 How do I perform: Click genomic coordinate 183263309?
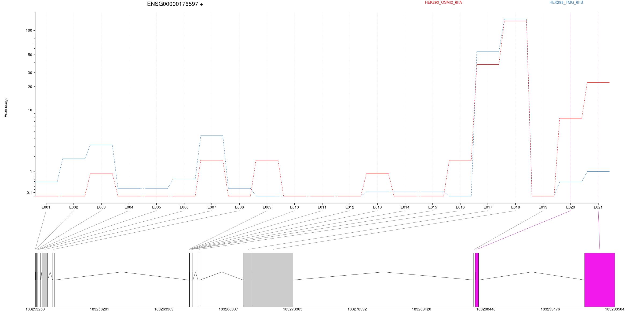[x=164, y=309]
